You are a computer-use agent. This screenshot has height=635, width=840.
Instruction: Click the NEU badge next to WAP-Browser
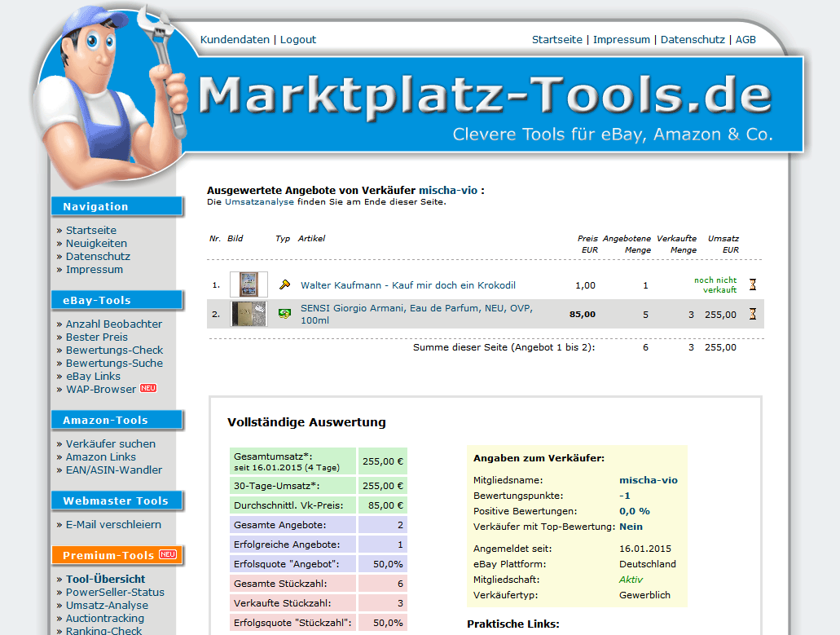[x=148, y=389]
